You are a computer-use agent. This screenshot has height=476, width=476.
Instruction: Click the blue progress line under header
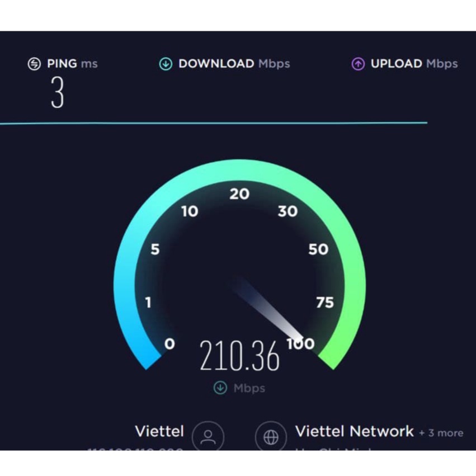214,123
